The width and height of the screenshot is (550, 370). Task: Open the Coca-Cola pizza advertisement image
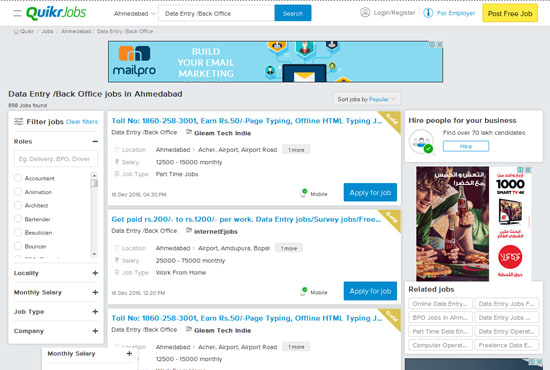click(x=452, y=223)
